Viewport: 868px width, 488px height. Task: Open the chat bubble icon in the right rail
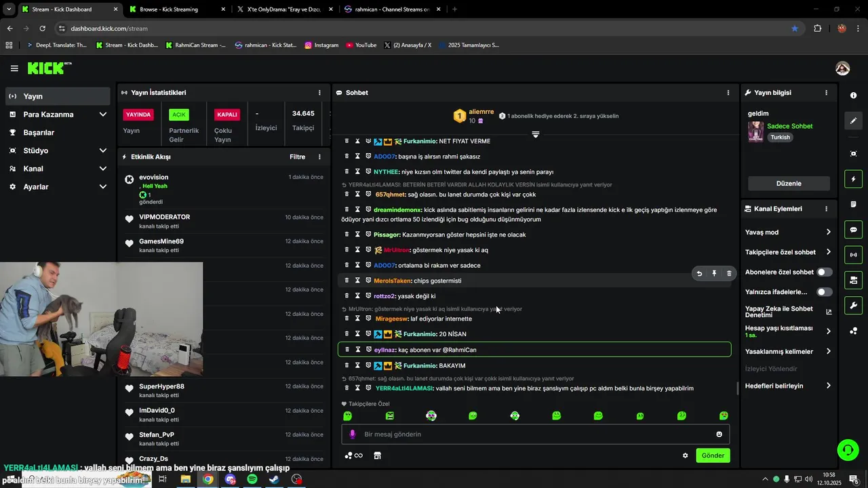[x=854, y=230]
